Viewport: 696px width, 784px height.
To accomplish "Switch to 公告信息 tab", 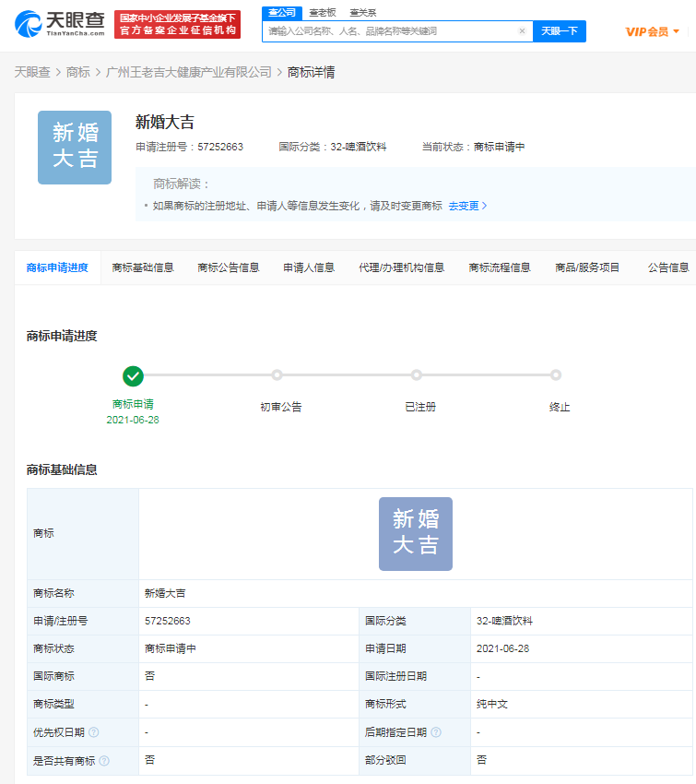I will [668, 267].
